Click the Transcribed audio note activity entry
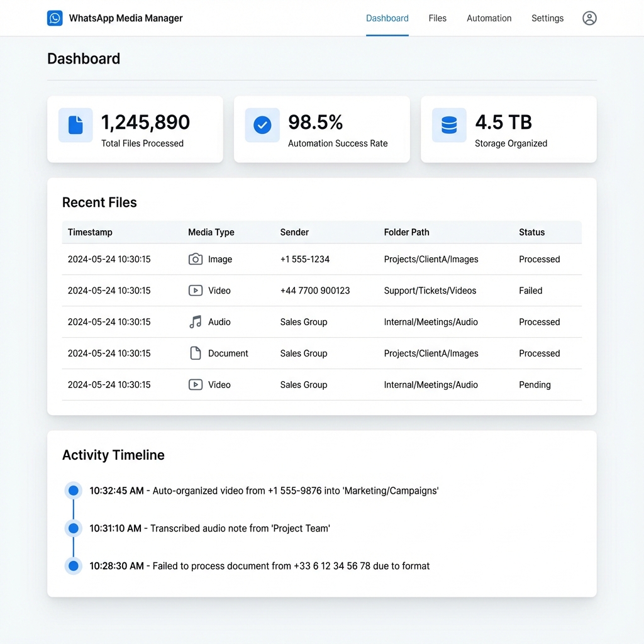The height and width of the screenshot is (644, 644). click(210, 528)
